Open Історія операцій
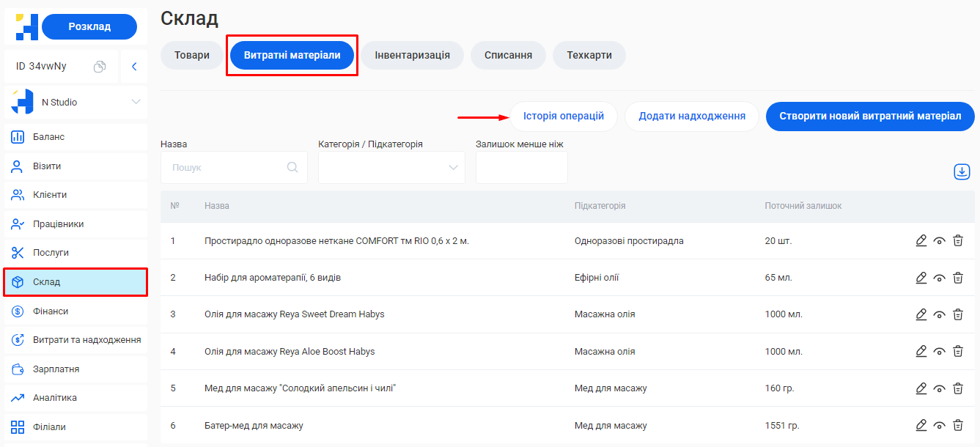980x447 pixels. 564,117
